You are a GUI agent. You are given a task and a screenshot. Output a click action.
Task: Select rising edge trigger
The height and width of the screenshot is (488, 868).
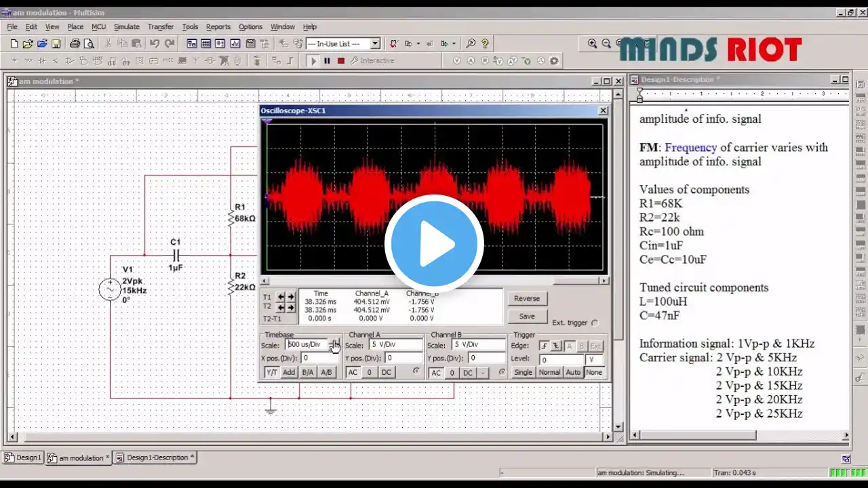(x=544, y=346)
